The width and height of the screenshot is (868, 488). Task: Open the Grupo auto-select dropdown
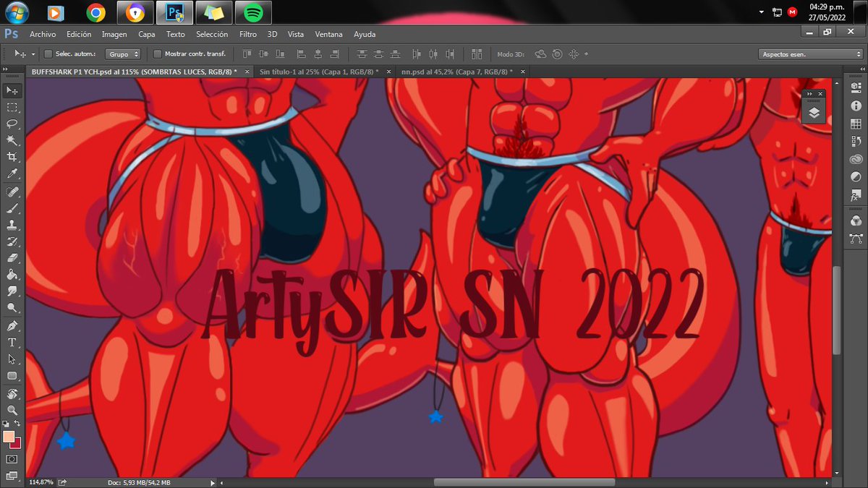pyautogui.click(x=122, y=54)
